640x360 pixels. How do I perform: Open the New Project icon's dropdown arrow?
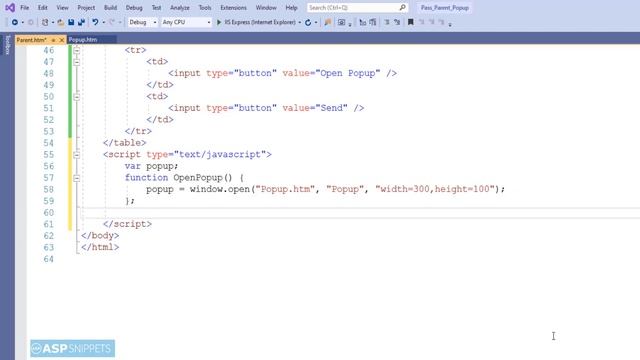(x=53, y=23)
